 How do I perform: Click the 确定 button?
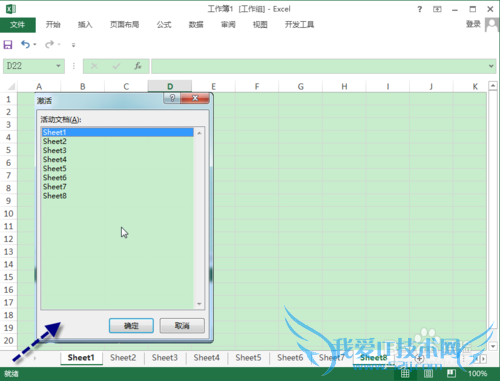[131, 325]
